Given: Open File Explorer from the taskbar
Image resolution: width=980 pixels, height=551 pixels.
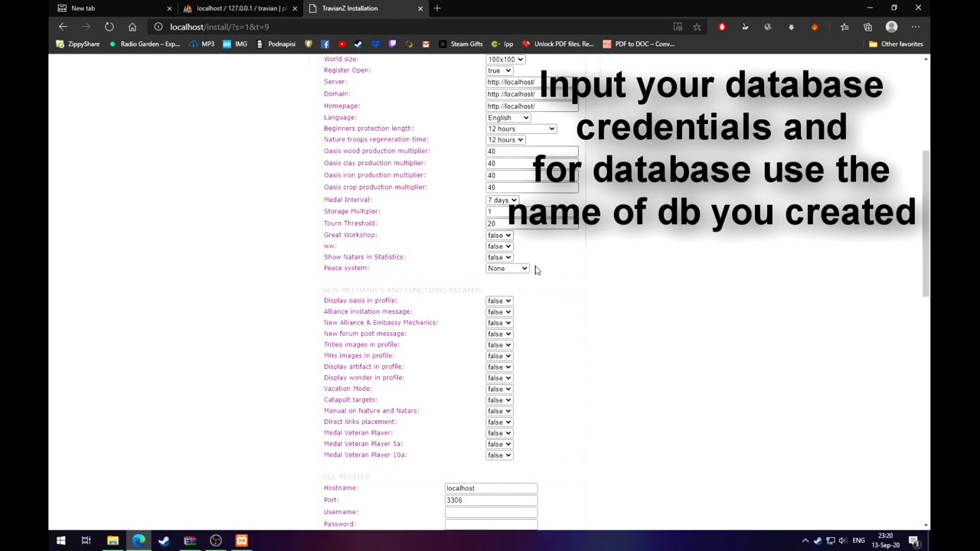Looking at the screenshot, I should point(113,541).
